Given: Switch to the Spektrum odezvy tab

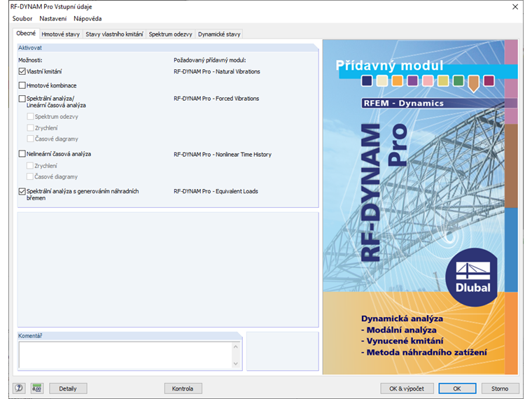Looking at the screenshot, I should click(170, 34).
